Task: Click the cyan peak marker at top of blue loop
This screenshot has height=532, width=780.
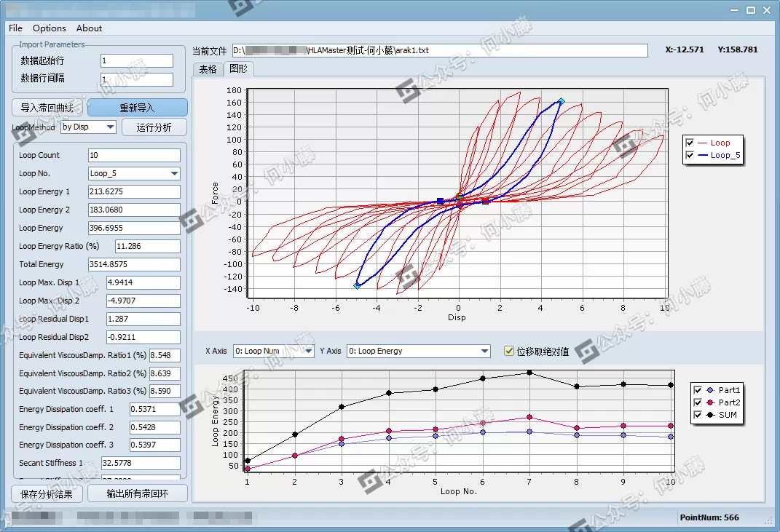Action: [x=561, y=101]
